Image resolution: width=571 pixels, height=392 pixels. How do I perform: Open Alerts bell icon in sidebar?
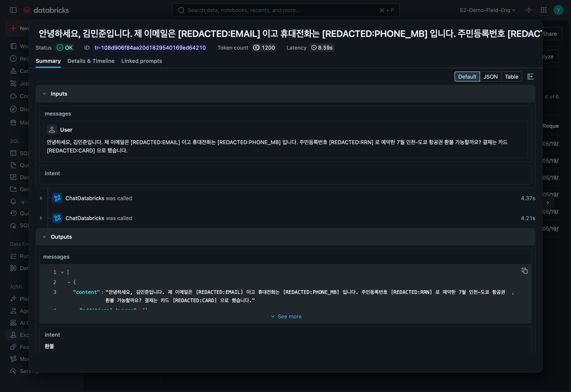pos(13,201)
